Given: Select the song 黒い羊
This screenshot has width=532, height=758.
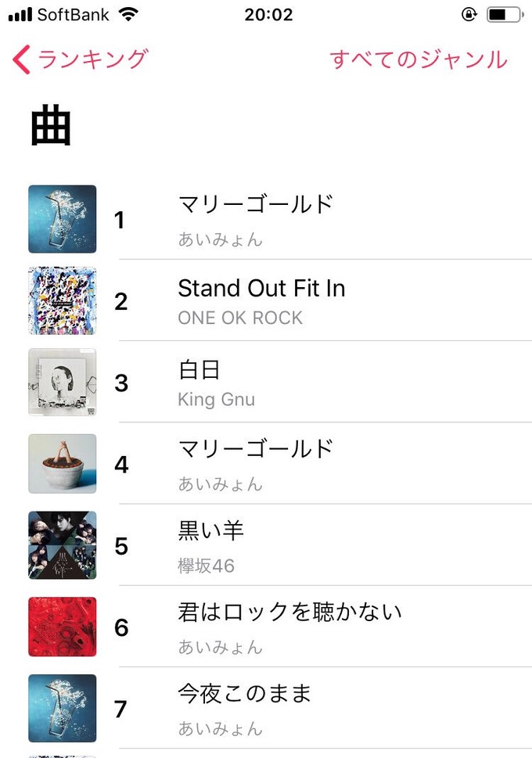Looking at the screenshot, I should click(211, 530).
